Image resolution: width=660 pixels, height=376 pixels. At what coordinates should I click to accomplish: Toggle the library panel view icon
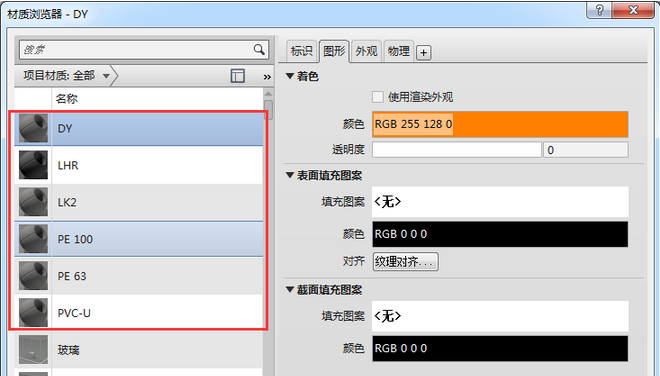pyautogui.click(x=237, y=76)
